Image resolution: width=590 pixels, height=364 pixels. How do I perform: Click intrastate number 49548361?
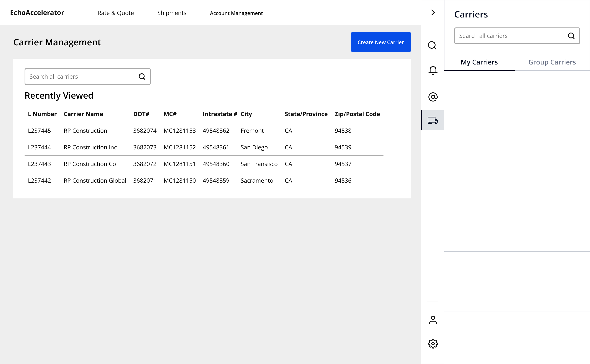tap(216, 147)
